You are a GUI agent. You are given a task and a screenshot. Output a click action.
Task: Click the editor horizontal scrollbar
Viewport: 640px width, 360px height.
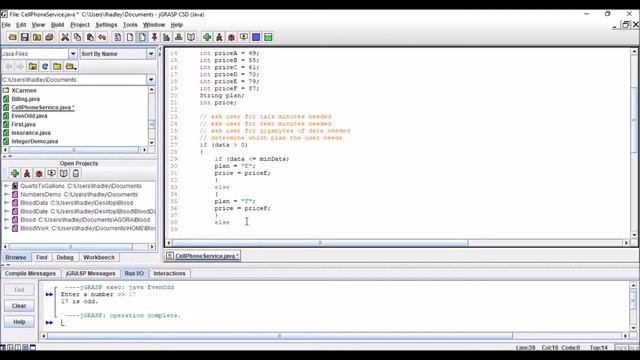pos(320,243)
